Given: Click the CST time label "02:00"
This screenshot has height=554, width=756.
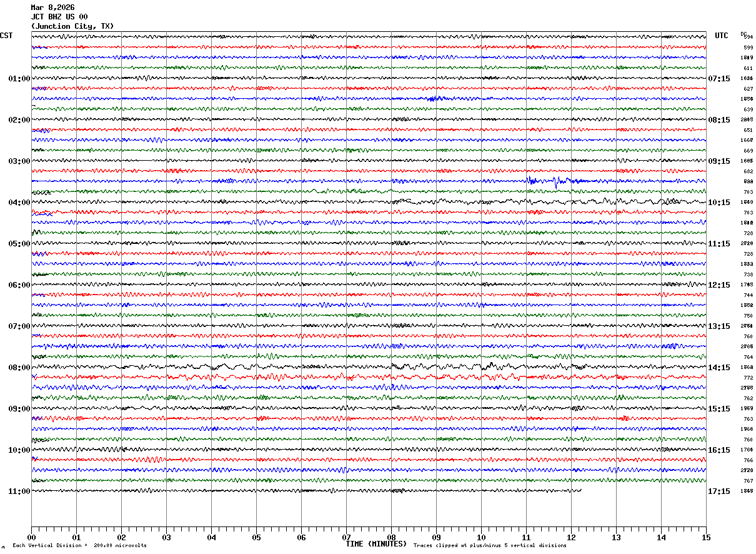Looking at the screenshot, I should pyautogui.click(x=19, y=120).
